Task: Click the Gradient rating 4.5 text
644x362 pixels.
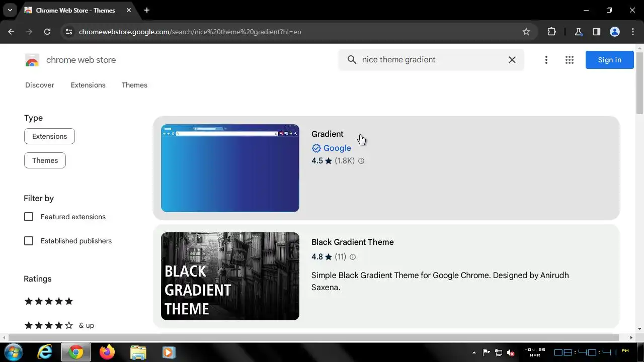Action: coord(317,161)
